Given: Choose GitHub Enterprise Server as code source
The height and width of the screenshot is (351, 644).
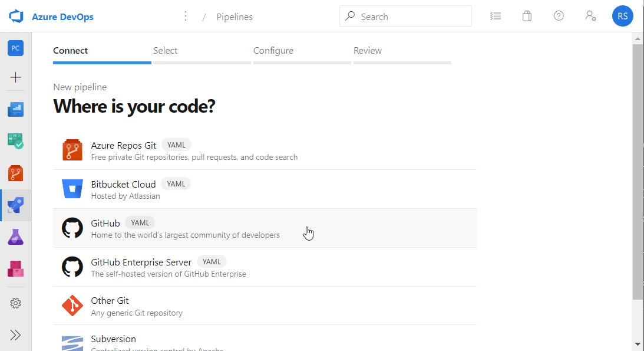Looking at the screenshot, I should pos(265,267).
